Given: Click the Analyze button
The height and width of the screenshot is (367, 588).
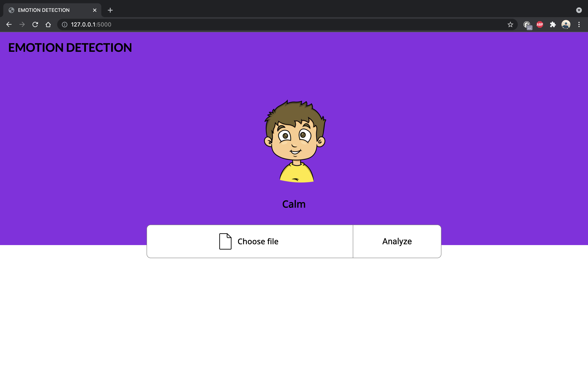Looking at the screenshot, I should click(397, 241).
